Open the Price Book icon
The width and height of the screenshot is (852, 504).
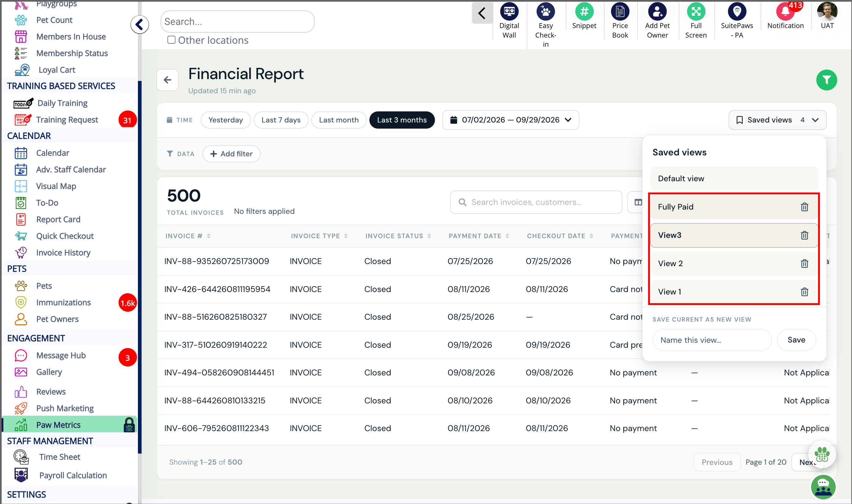click(620, 12)
